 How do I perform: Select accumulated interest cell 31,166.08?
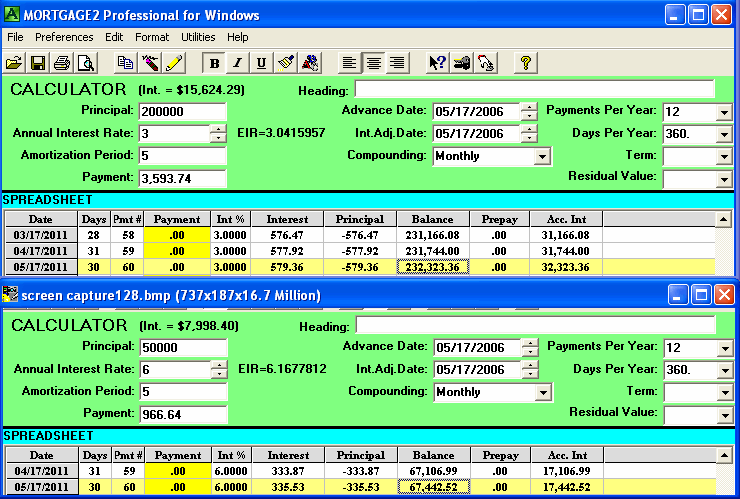tap(566, 235)
